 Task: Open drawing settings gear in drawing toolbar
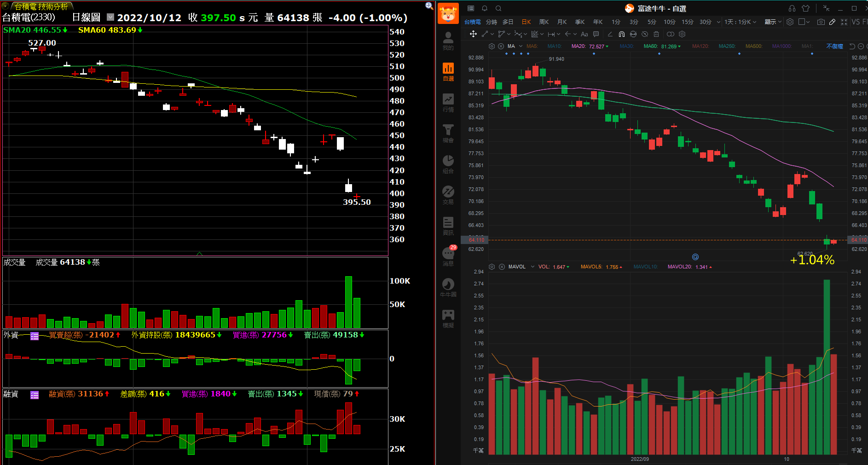682,34
